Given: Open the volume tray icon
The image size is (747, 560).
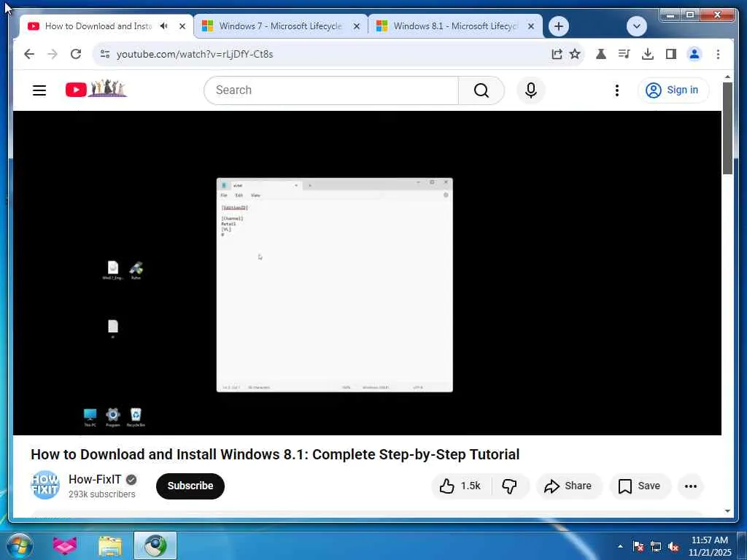Looking at the screenshot, I should click(x=673, y=547).
